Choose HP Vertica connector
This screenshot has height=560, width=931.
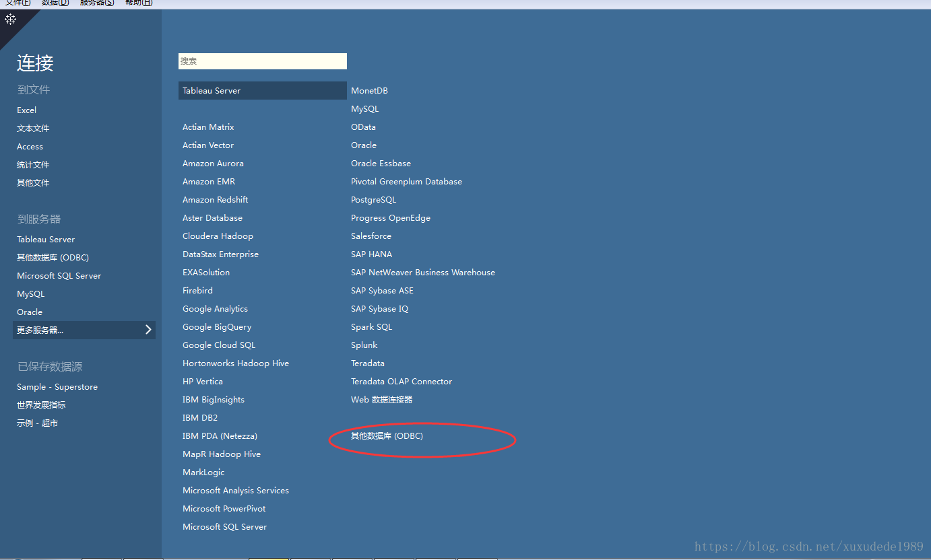pyautogui.click(x=203, y=382)
